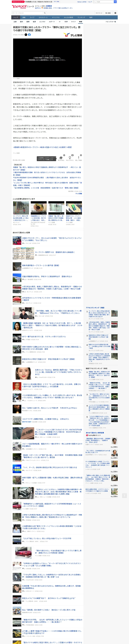This screenshot has height=644, width=129.
Task: Open the トップ navigation tab
Action: click(16, 17)
